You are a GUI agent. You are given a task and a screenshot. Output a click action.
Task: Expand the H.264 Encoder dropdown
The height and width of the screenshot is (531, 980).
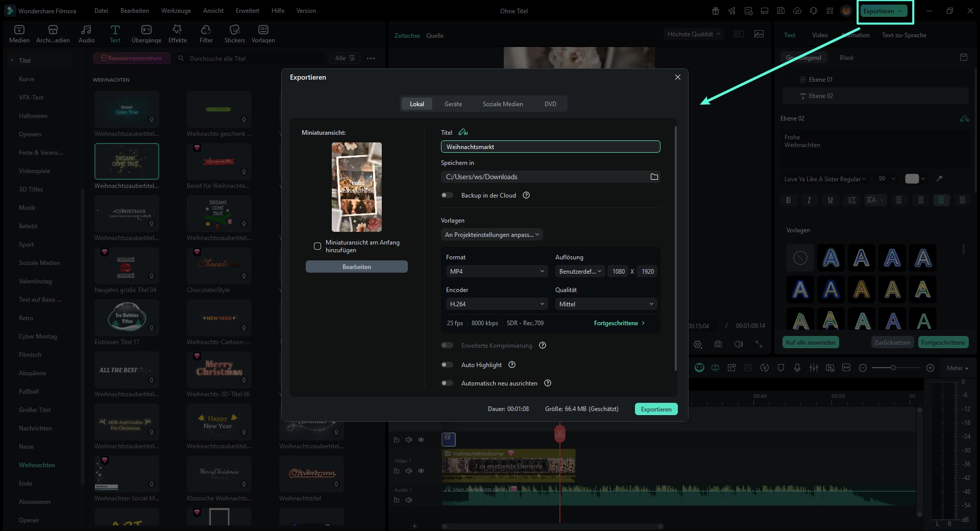pyautogui.click(x=497, y=304)
